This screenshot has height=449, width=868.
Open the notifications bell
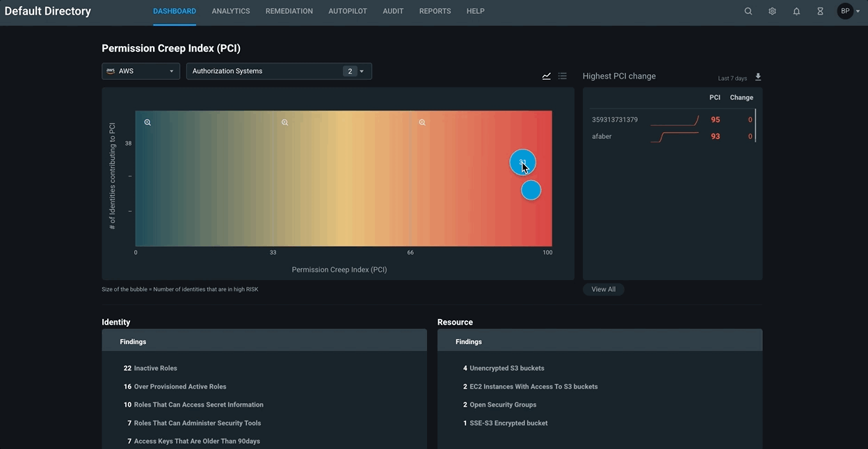tap(796, 11)
